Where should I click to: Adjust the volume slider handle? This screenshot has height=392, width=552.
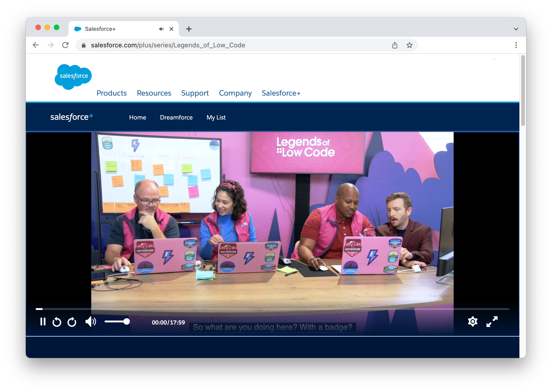click(126, 321)
